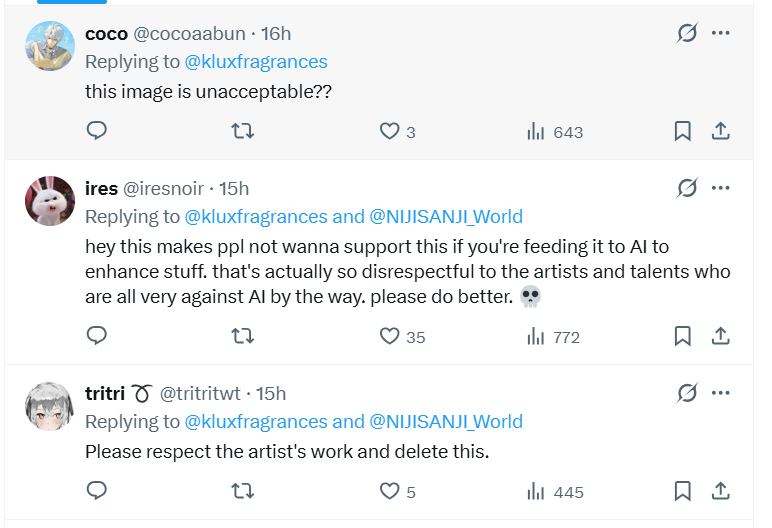
Task: Open more options on tritri's tweet
Action: pos(720,393)
